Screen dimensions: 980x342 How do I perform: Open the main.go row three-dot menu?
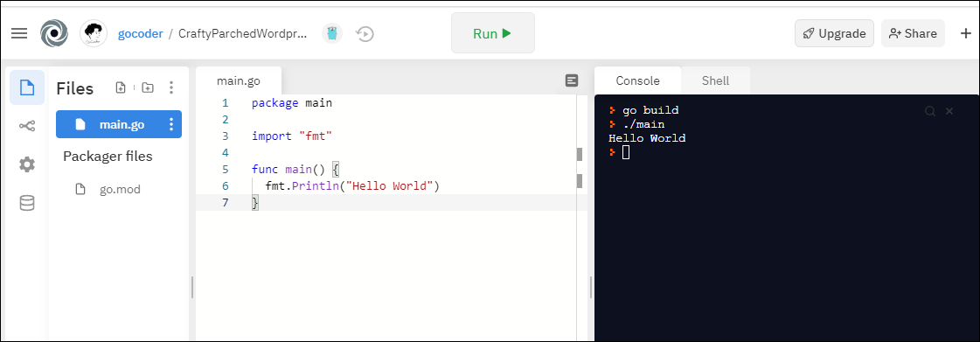coord(171,124)
